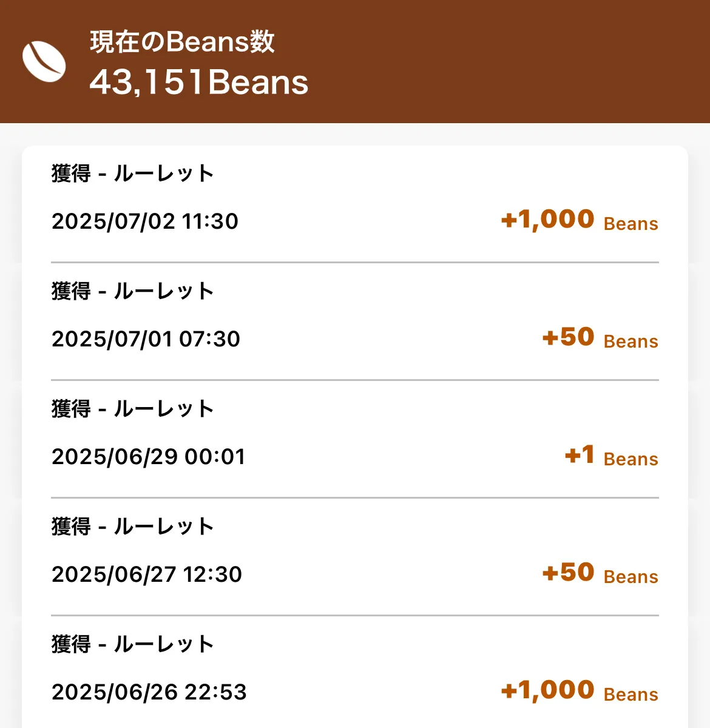Tap the +50 amount for 2025/06/27
The width and height of the screenshot is (710, 728).
tap(568, 573)
